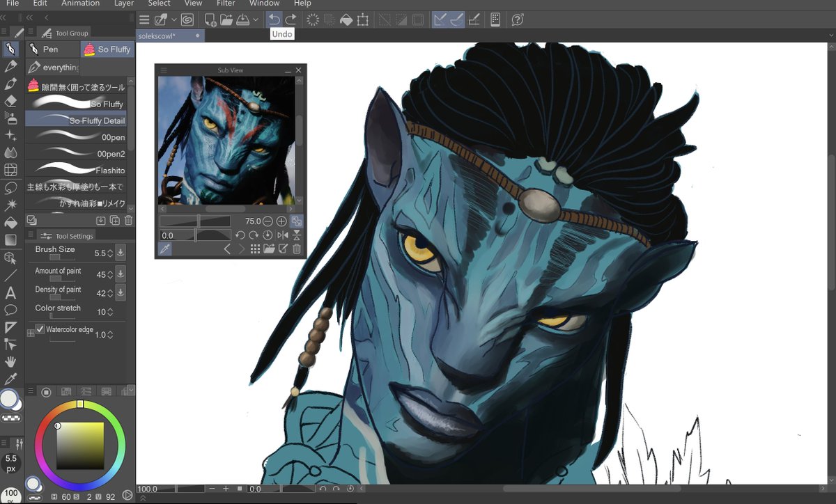
Task: Select the Pen tool group tab
Action: (52, 49)
